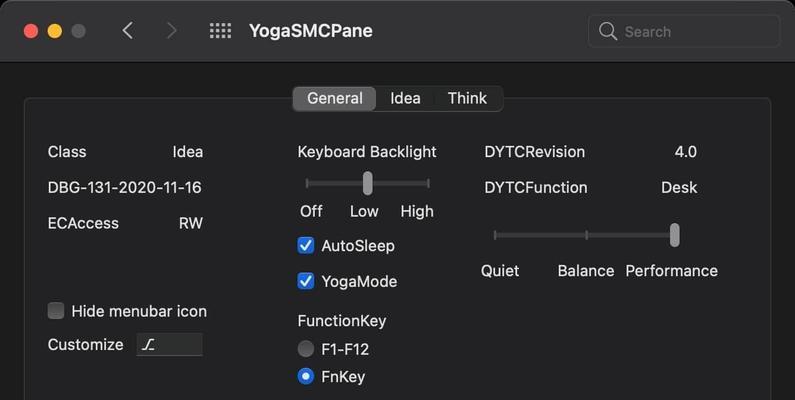Click the Class value Idea
Image resolution: width=795 pixels, height=400 pixels.
coord(188,152)
